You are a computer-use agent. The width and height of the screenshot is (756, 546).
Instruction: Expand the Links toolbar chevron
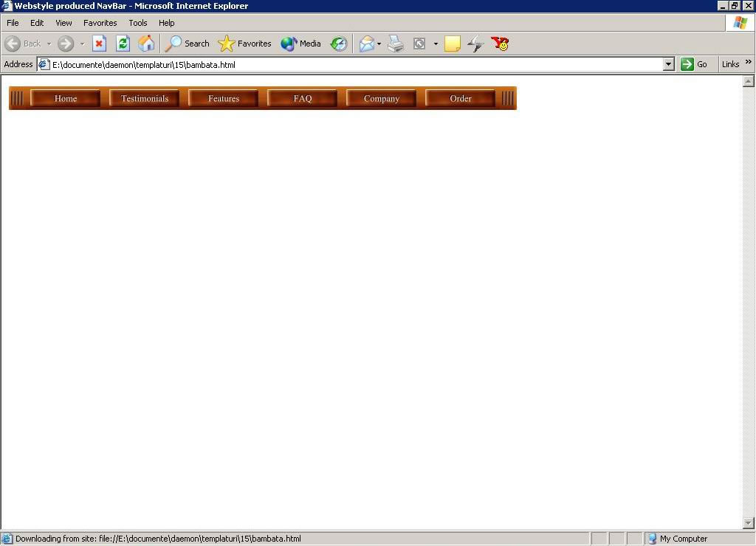pyautogui.click(x=748, y=63)
